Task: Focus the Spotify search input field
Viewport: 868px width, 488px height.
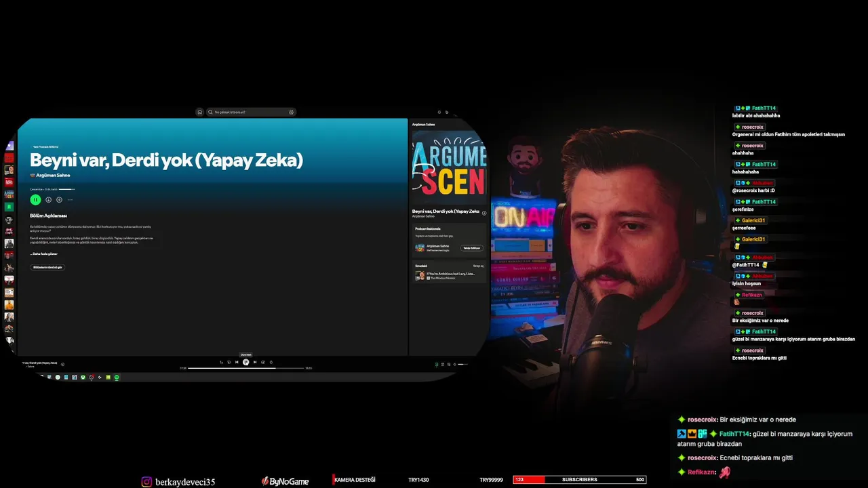Action: tap(251, 112)
